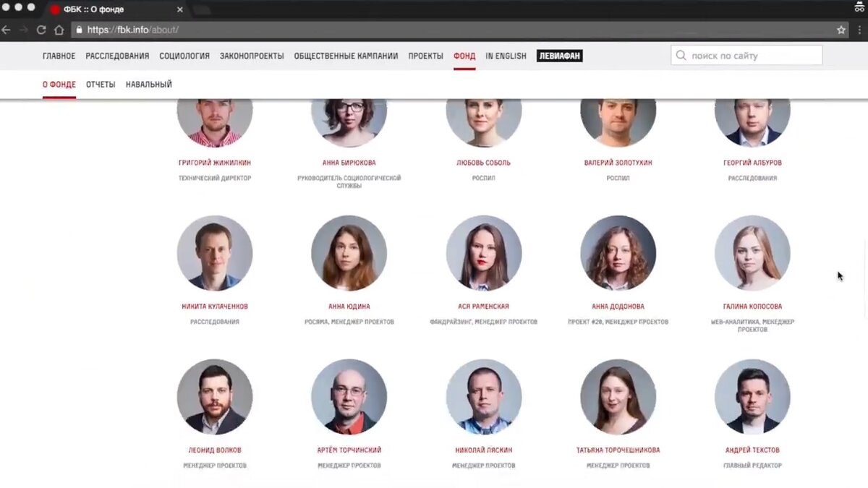Reload the page with the refresh icon

point(41,30)
